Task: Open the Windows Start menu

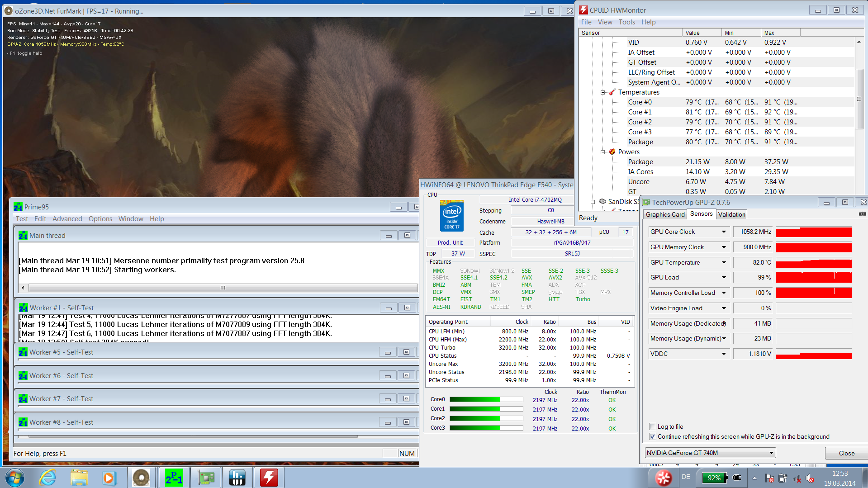Action: 15,478
